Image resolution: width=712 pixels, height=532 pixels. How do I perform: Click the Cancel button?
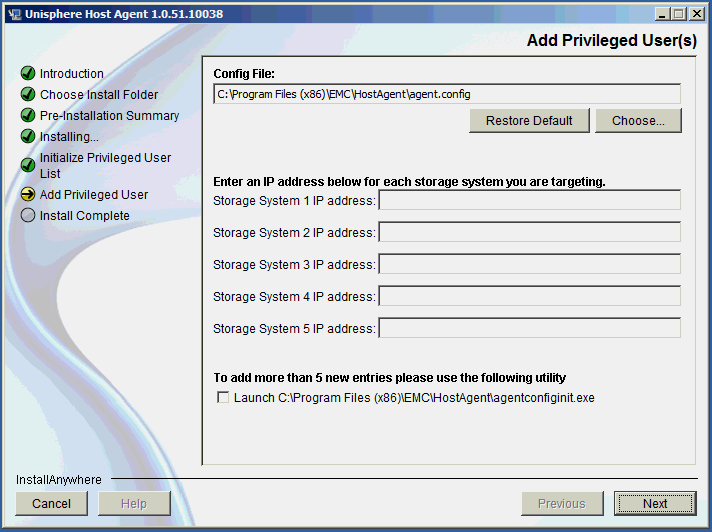coord(51,503)
